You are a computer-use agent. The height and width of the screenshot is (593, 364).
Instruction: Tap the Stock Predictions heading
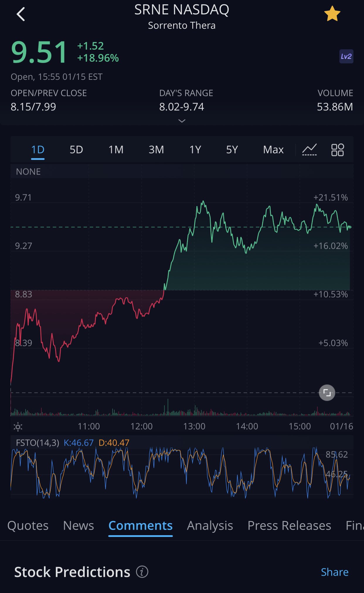[72, 572]
